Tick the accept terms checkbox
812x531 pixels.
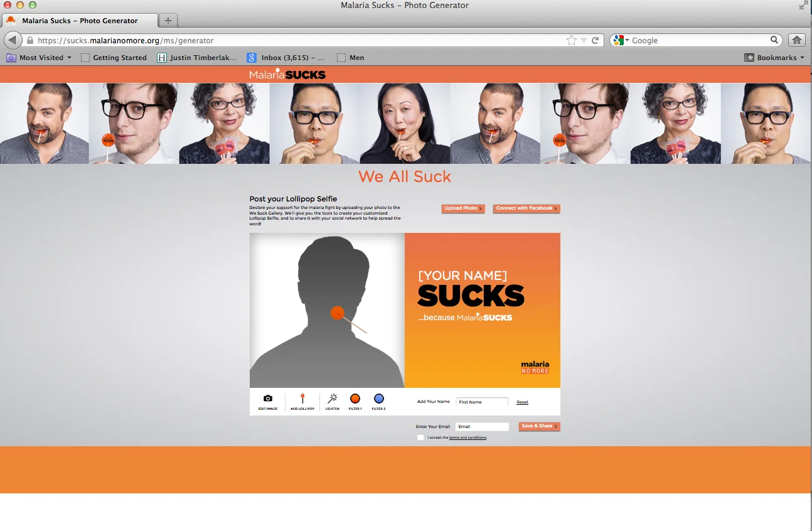pyautogui.click(x=420, y=437)
